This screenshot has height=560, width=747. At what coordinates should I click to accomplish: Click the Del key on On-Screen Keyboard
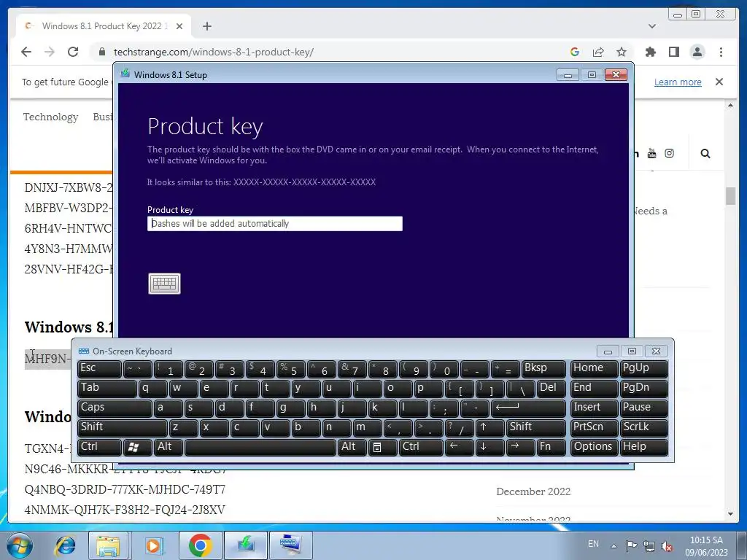point(551,389)
